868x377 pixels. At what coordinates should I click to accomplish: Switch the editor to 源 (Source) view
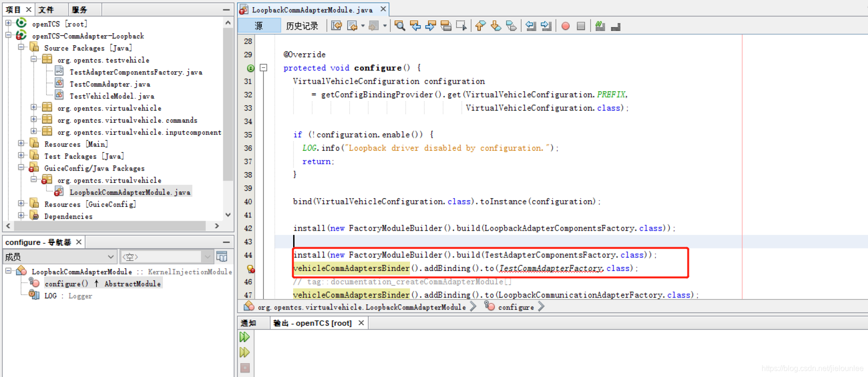[259, 26]
